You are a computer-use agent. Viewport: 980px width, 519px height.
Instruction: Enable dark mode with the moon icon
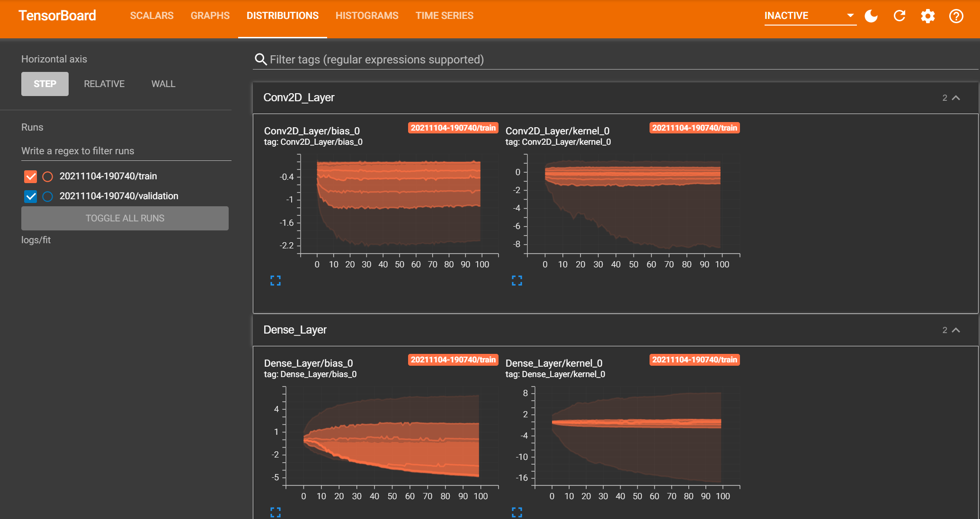(x=871, y=16)
